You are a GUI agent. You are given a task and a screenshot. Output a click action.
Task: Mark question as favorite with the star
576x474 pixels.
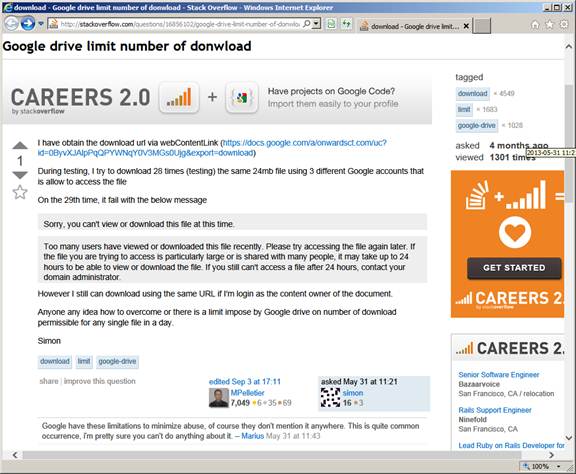20,192
